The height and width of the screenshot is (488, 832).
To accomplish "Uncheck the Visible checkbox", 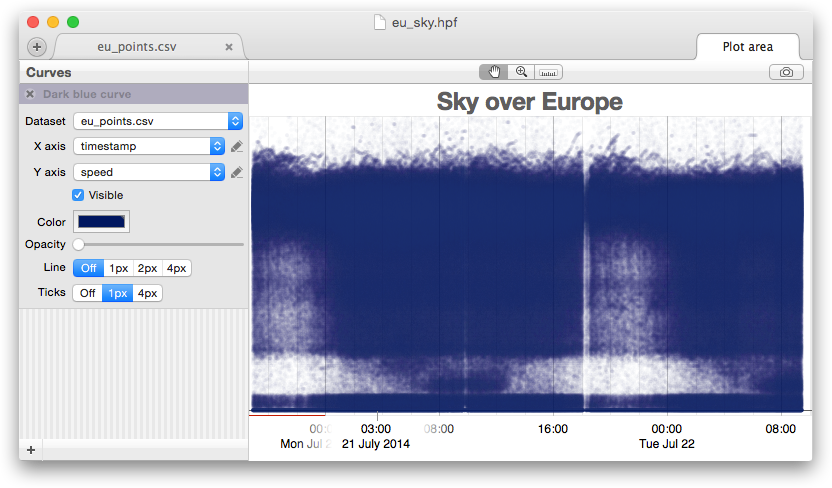I will (x=78, y=195).
